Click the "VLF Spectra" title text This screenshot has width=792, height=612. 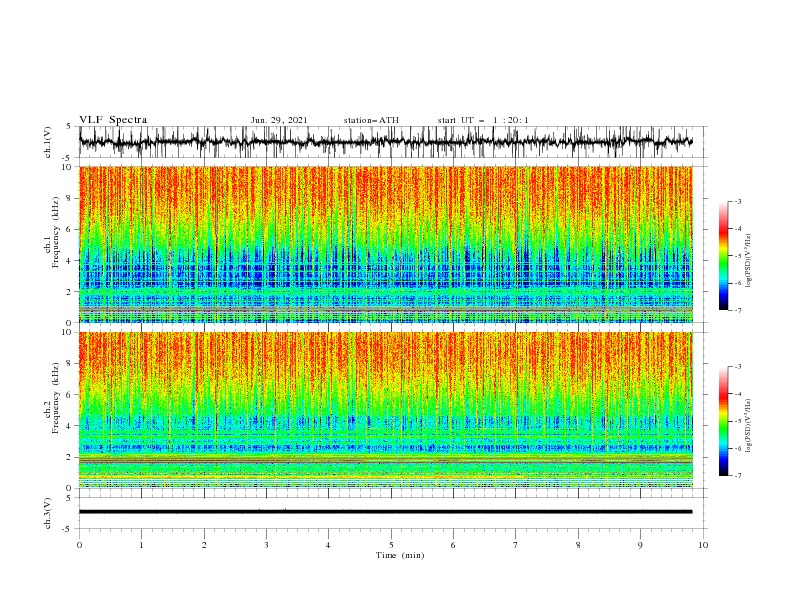[x=113, y=120]
